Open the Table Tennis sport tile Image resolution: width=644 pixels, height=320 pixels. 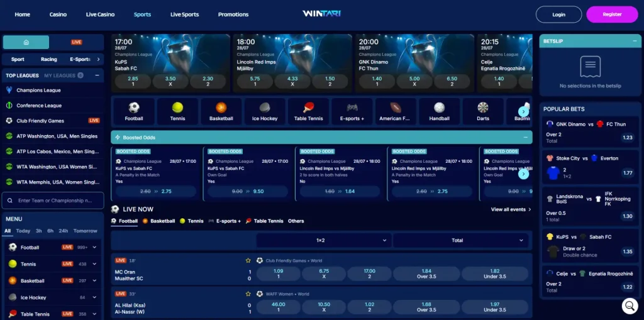point(308,111)
